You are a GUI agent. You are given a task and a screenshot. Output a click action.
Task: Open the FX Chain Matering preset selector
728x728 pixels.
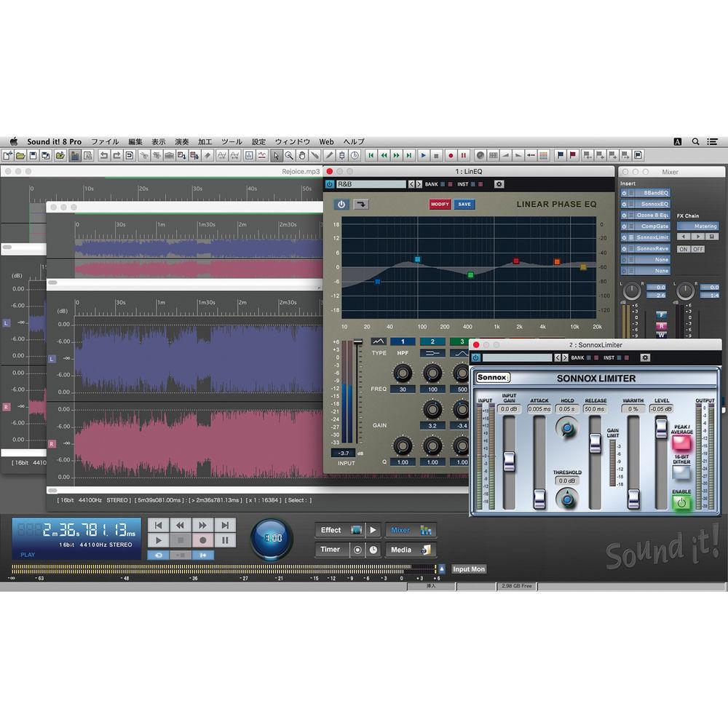(x=698, y=226)
